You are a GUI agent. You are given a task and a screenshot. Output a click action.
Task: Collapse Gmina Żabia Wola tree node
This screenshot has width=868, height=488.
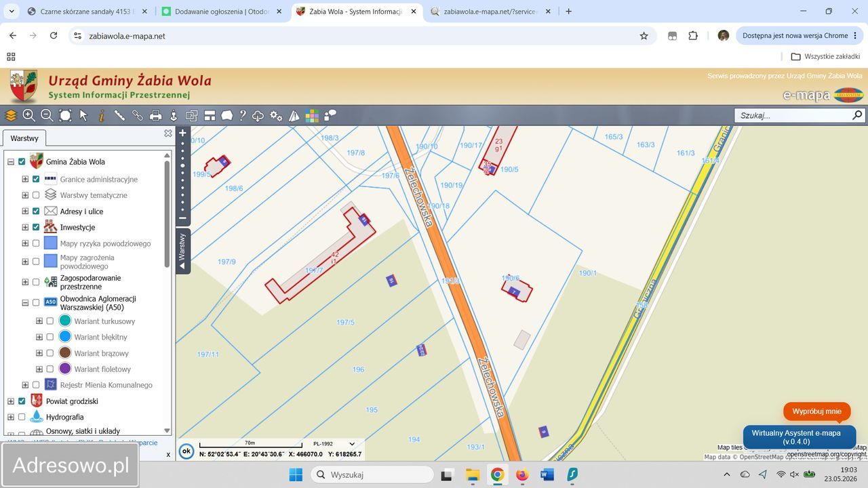11,162
